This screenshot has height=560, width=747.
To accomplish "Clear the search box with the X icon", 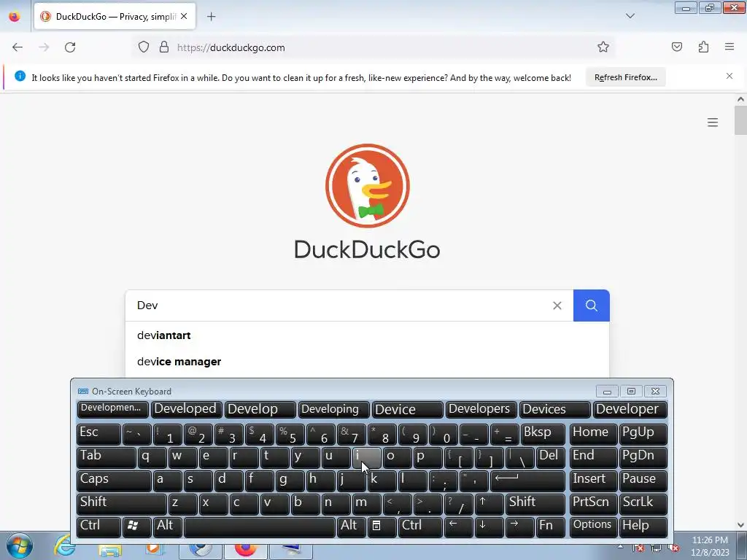I will tap(557, 306).
